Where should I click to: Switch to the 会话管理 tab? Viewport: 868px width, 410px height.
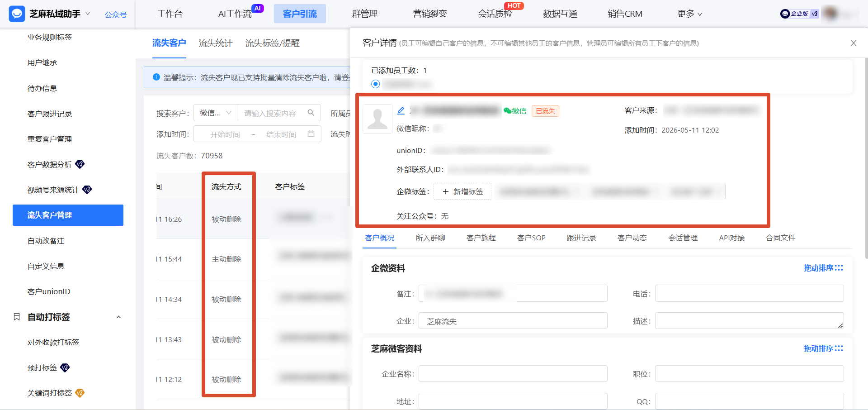pyautogui.click(x=683, y=238)
